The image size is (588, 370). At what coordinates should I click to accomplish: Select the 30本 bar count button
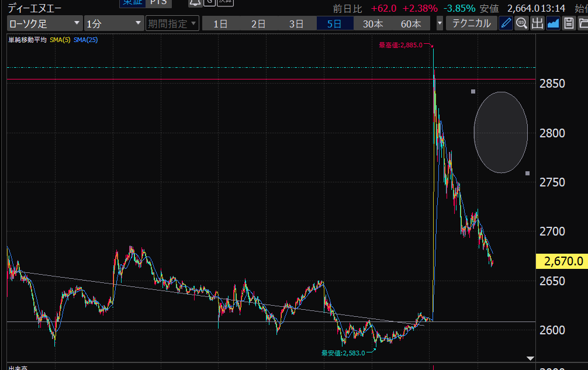click(373, 24)
